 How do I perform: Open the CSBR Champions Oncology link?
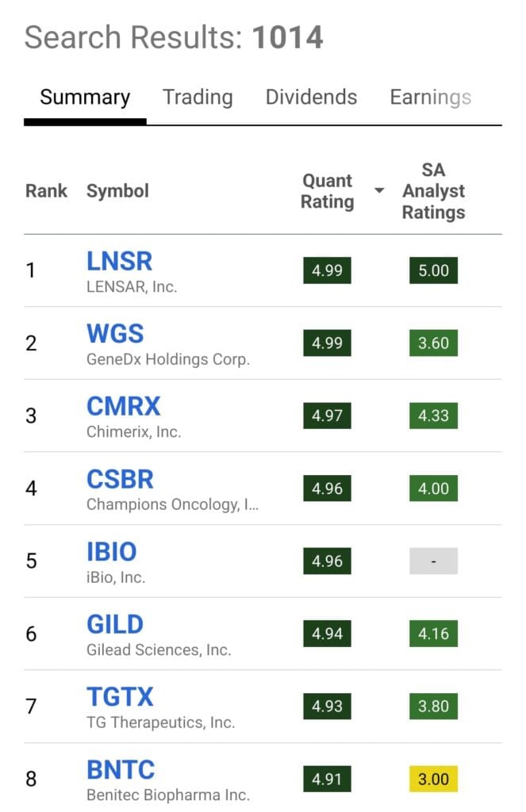point(120,478)
